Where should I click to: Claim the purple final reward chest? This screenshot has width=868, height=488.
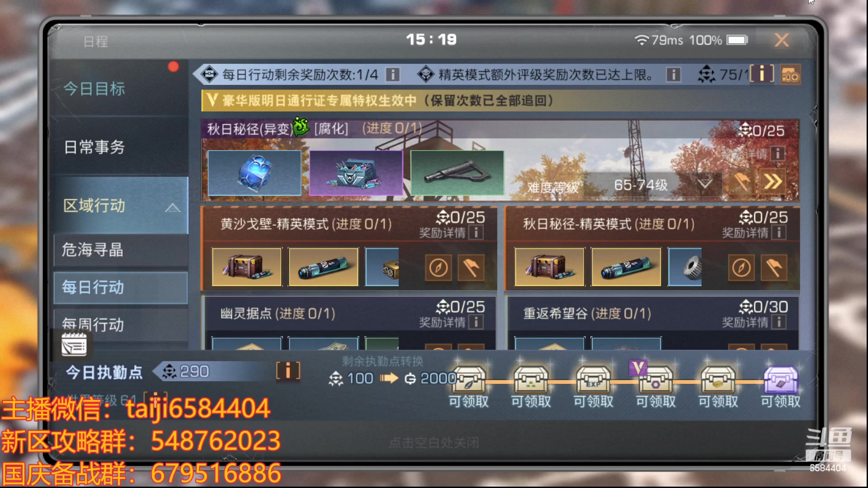click(781, 380)
